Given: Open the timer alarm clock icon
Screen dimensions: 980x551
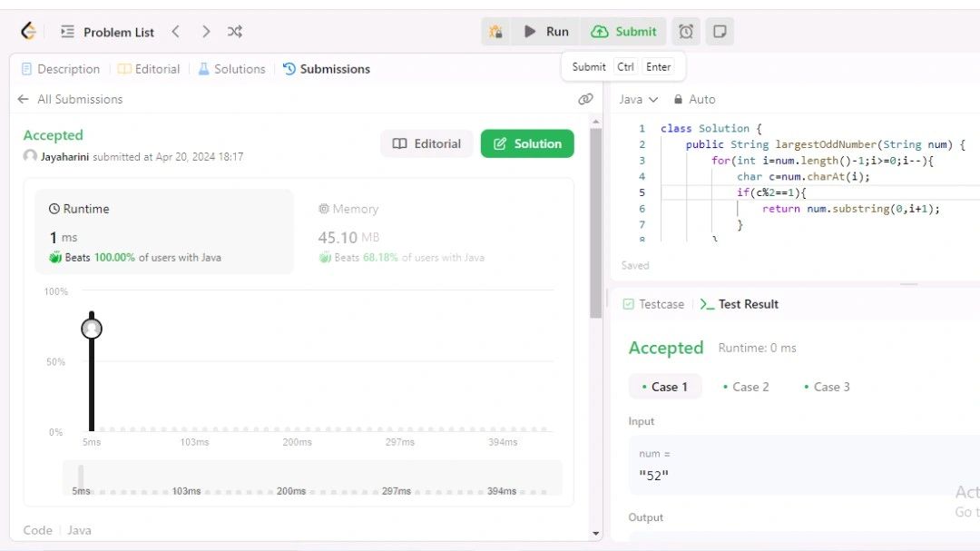Looking at the screenshot, I should coord(687,32).
